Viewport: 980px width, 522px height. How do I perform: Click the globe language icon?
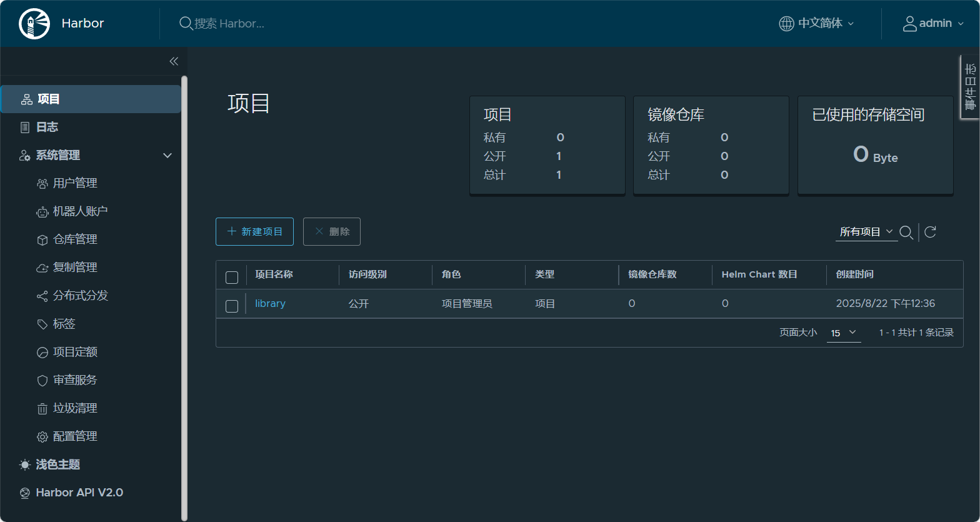coord(786,24)
